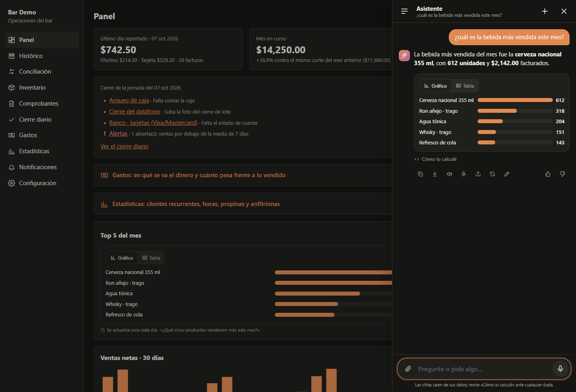The height and width of the screenshot is (392, 576).
Task: Open the Cierre del datáfono link
Action: click(x=134, y=112)
